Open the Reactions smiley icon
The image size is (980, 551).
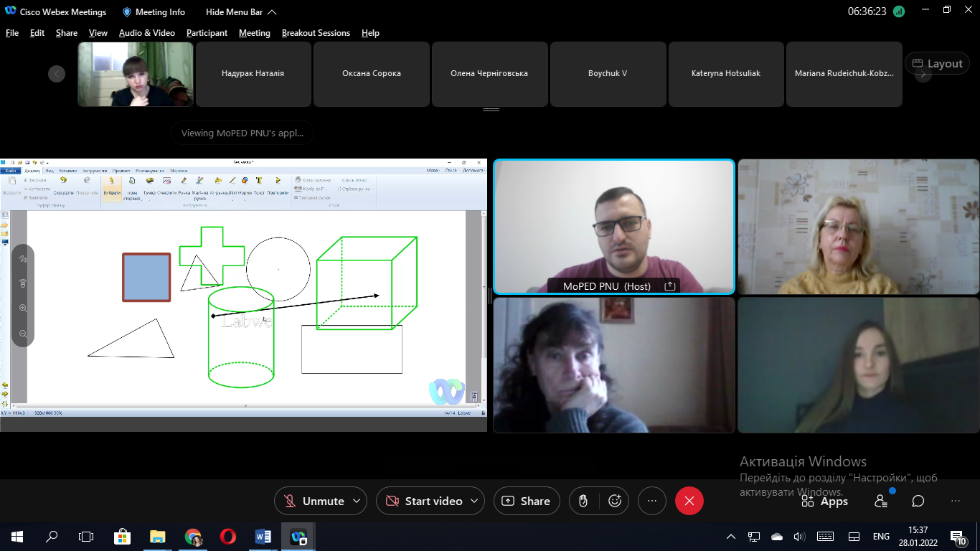(x=614, y=501)
